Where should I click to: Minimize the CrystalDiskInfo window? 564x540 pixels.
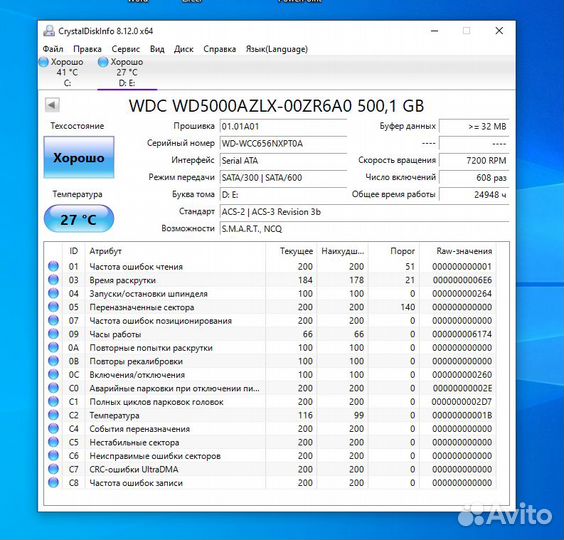pyautogui.click(x=435, y=31)
